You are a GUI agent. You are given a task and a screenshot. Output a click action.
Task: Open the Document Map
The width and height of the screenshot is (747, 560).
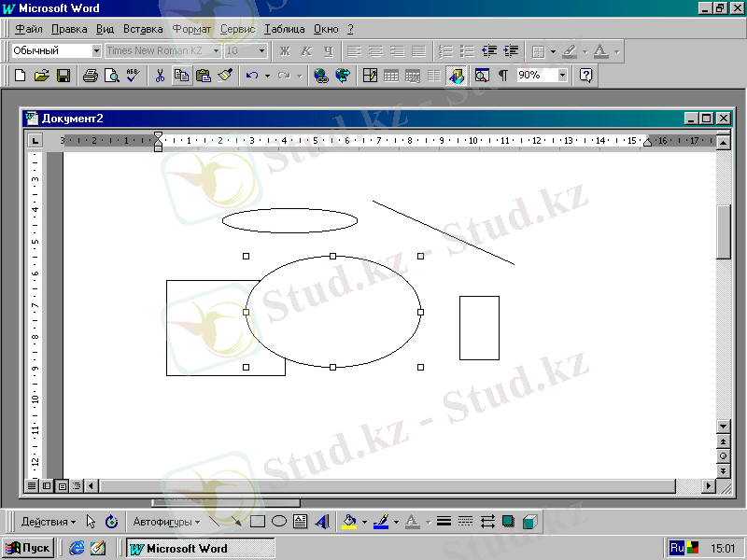482,76
